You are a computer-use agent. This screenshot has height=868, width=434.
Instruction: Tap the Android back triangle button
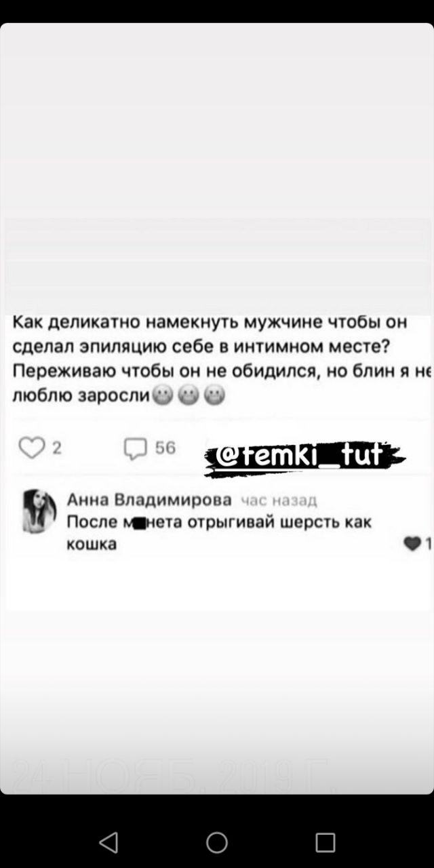click(108, 842)
